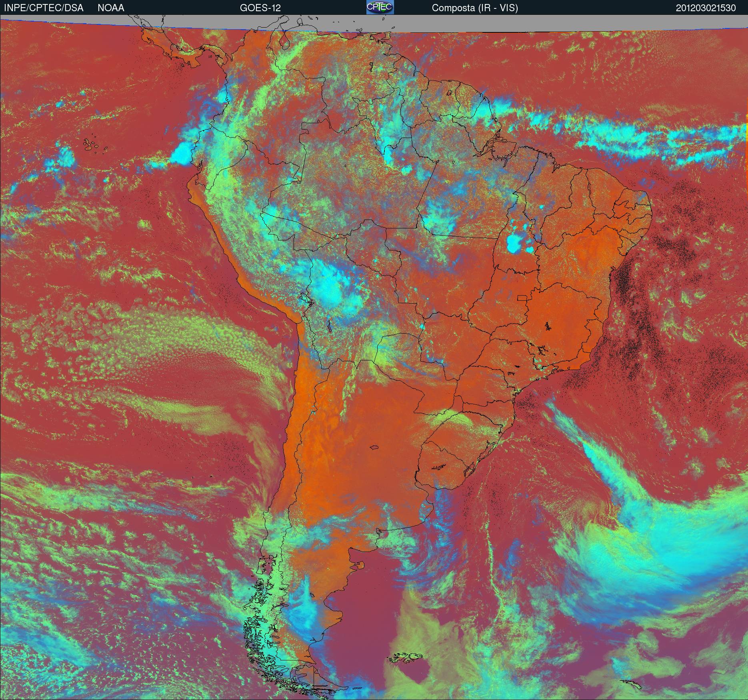The height and width of the screenshot is (700, 748).
Task: Click the timestamp '201203021530'
Action: [x=706, y=8]
